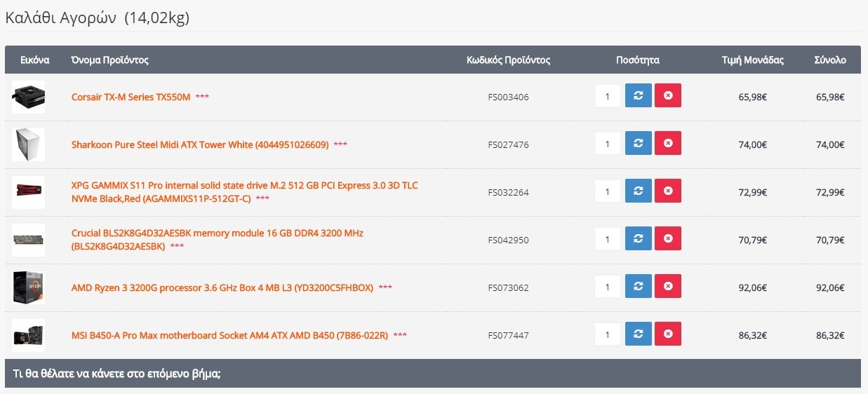Focus quantity field for Crucial memory module
Viewport: 868px width, 394px height.
click(608, 240)
